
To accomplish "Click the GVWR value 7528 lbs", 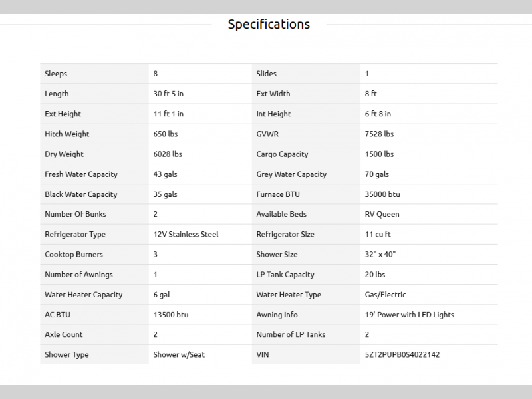I will [x=379, y=134].
